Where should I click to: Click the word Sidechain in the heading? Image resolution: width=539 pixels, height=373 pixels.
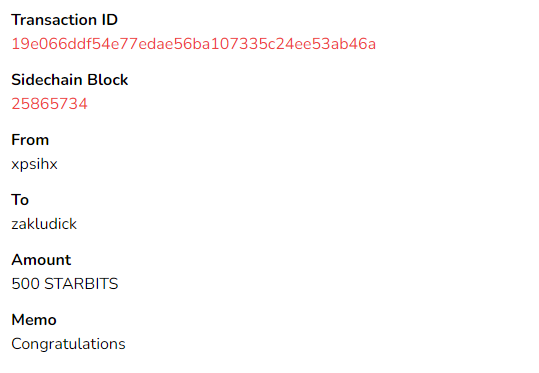[x=47, y=80]
